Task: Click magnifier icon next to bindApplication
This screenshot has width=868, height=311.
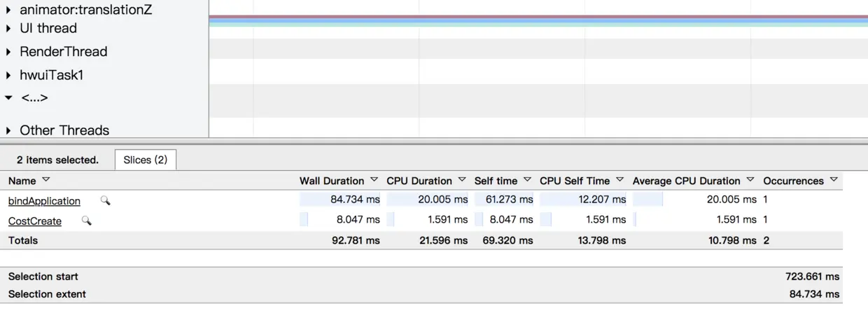Action: coord(105,200)
